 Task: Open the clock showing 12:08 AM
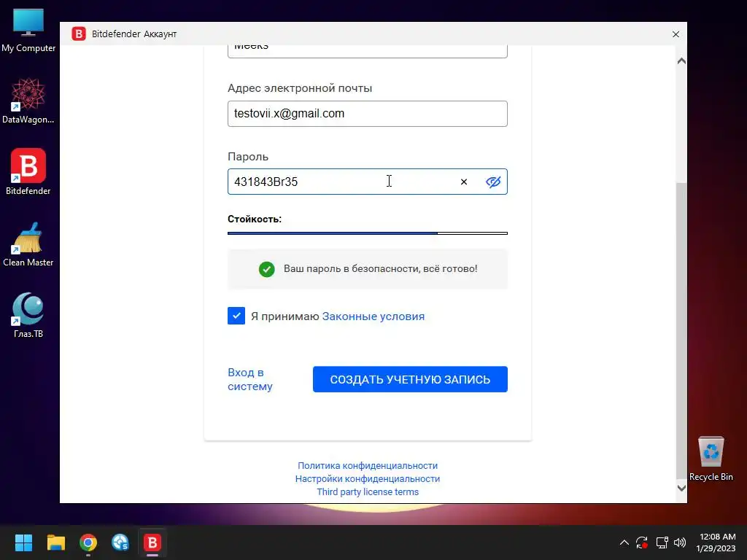click(718, 542)
